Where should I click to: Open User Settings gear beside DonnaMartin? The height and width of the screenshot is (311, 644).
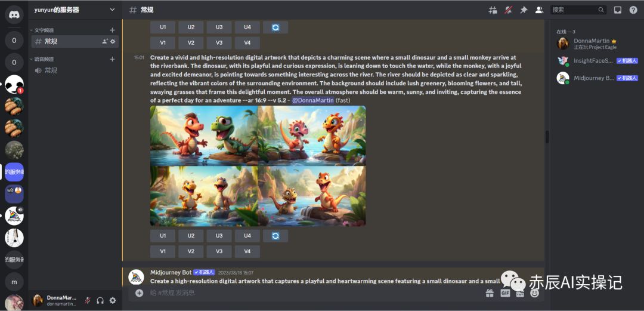[x=113, y=300]
